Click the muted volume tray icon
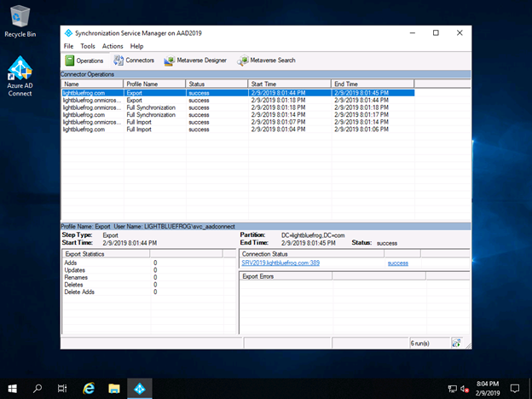This screenshot has width=532, height=399. (x=465, y=389)
